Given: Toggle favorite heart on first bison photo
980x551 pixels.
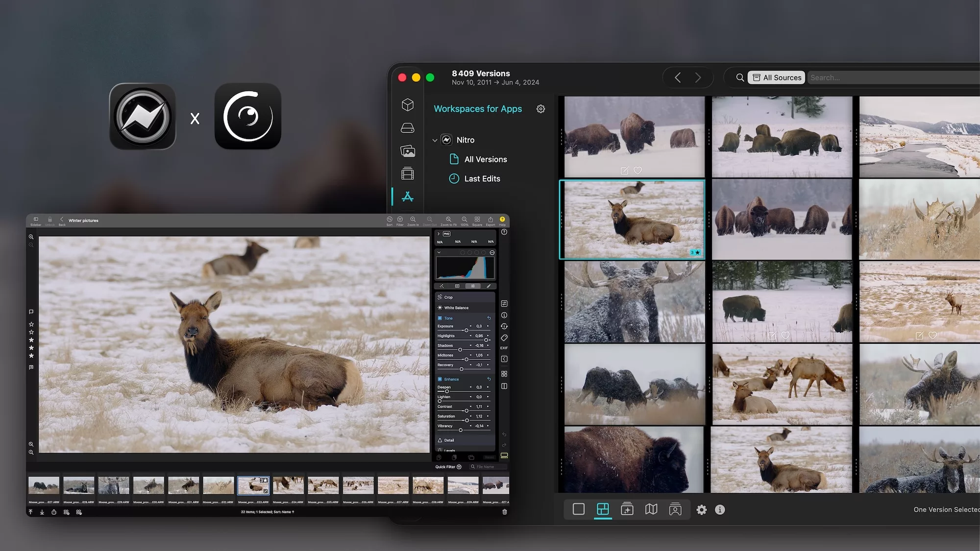Looking at the screenshot, I should click(x=637, y=170).
